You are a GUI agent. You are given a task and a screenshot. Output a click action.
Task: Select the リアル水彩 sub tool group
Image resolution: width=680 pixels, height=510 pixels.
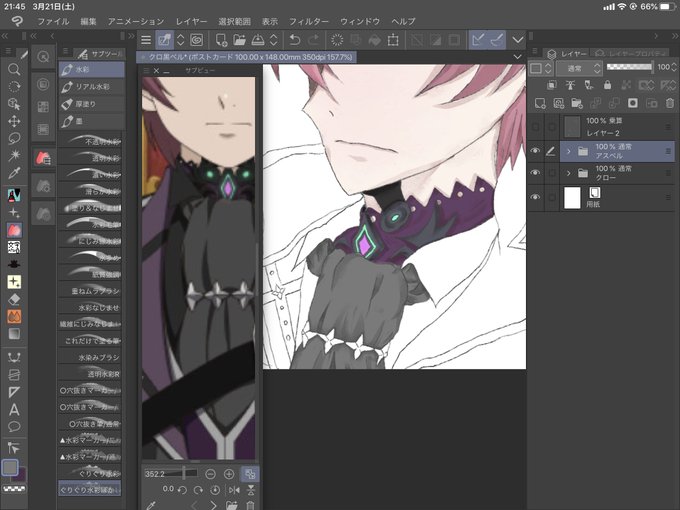[x=92, y=87]
